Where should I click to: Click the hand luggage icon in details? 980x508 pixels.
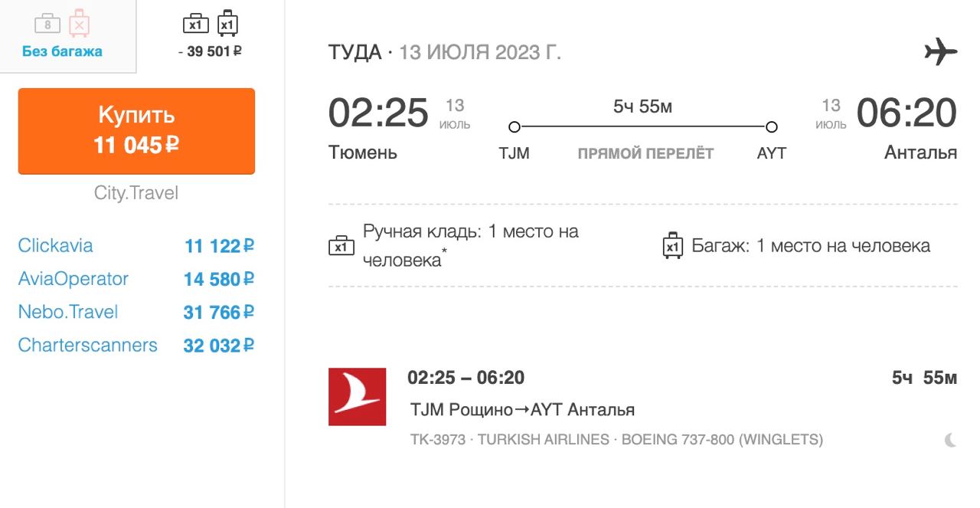(341, 246)
